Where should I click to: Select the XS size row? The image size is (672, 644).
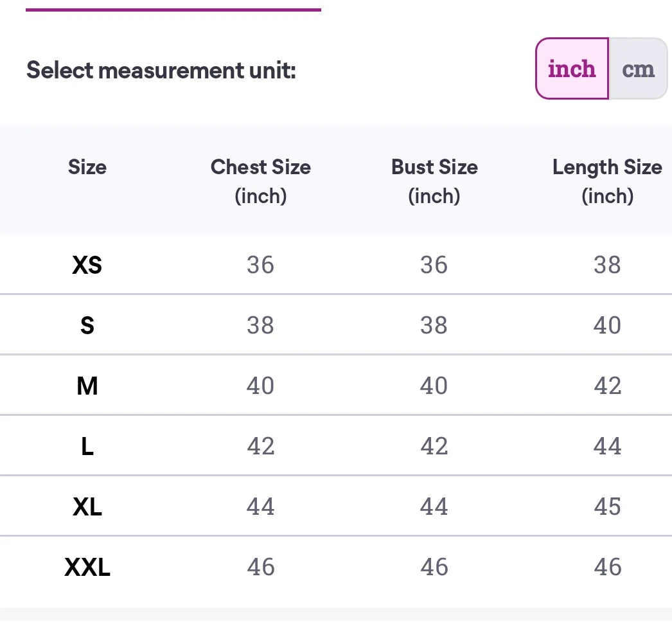[x=87, y=264]
